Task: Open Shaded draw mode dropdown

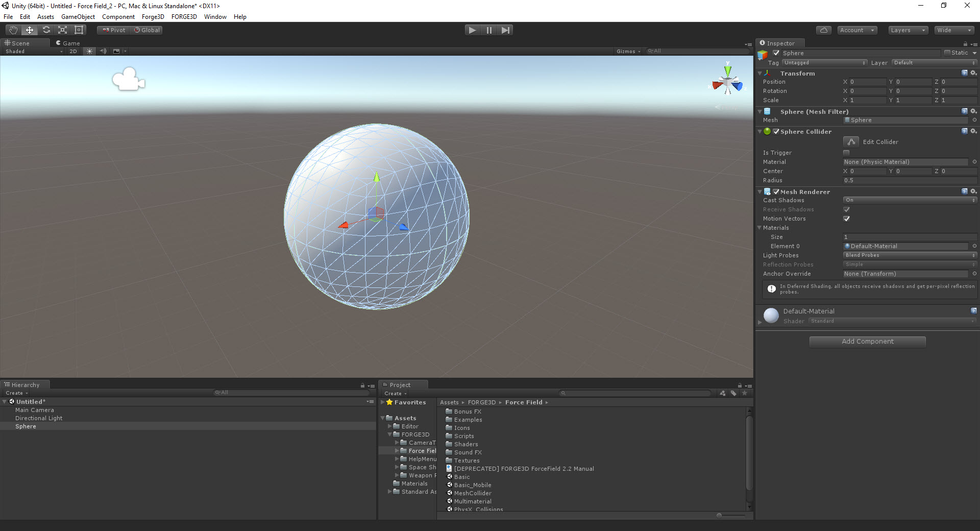Action: tap(34, 51)
